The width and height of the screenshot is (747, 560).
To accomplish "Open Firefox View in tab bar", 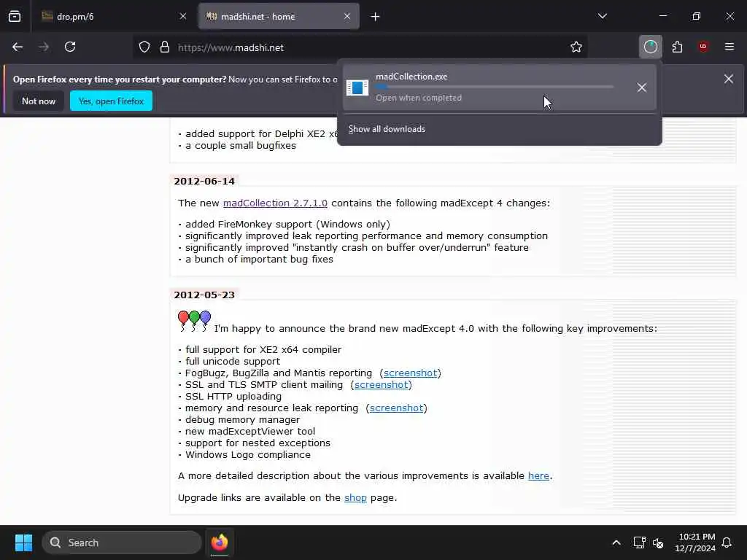I will [15, 17].
